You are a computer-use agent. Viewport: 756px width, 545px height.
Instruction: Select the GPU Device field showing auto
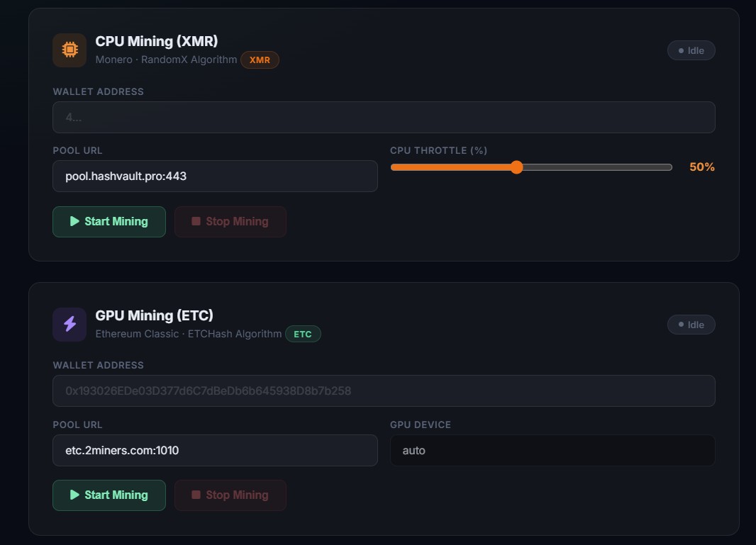pos(552,451)
